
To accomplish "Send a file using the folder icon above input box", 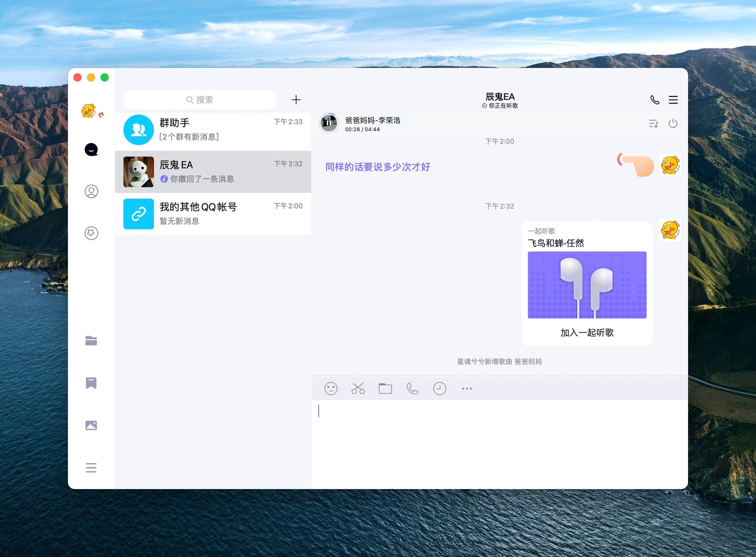I will point(385,388).
